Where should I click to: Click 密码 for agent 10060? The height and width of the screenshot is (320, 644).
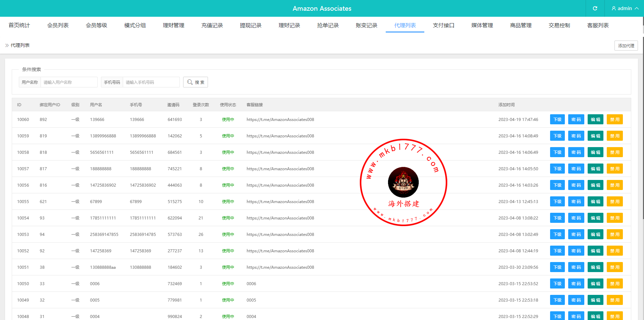576,119
